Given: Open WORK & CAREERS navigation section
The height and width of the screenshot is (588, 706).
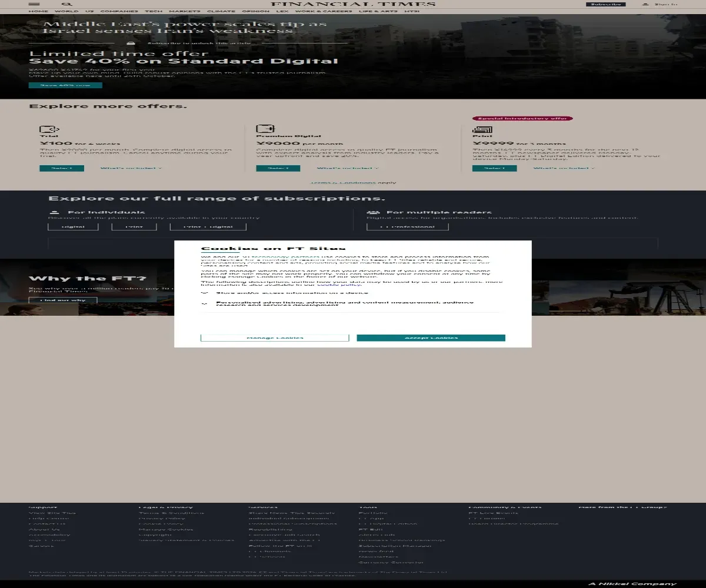Looking at the screenshot, I should (x=324, y=11).
